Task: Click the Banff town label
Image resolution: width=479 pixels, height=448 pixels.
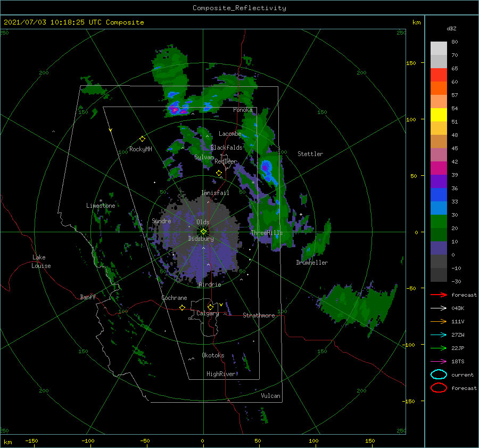Action: [x=88, y=297]
